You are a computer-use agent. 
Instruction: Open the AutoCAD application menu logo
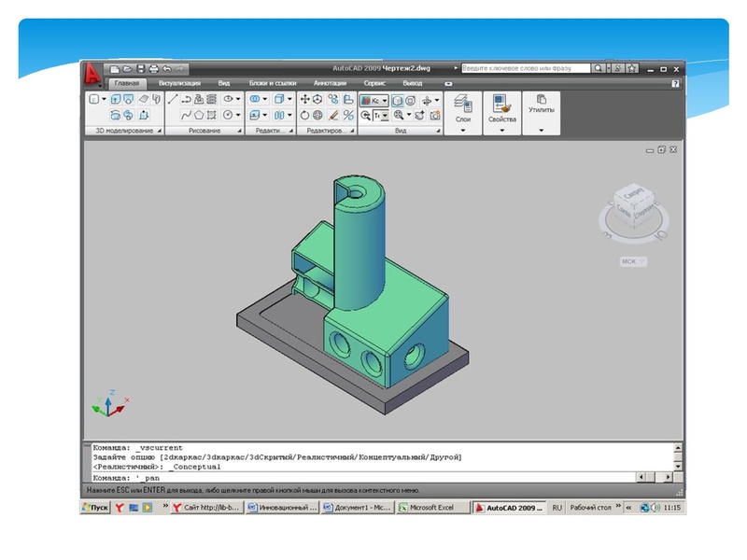click(x=92, y=72)
